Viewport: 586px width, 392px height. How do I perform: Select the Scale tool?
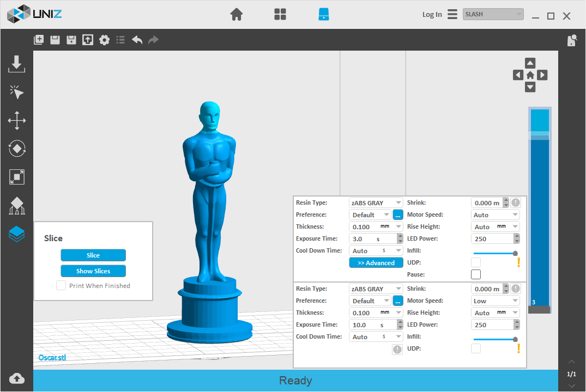point(16,177)
